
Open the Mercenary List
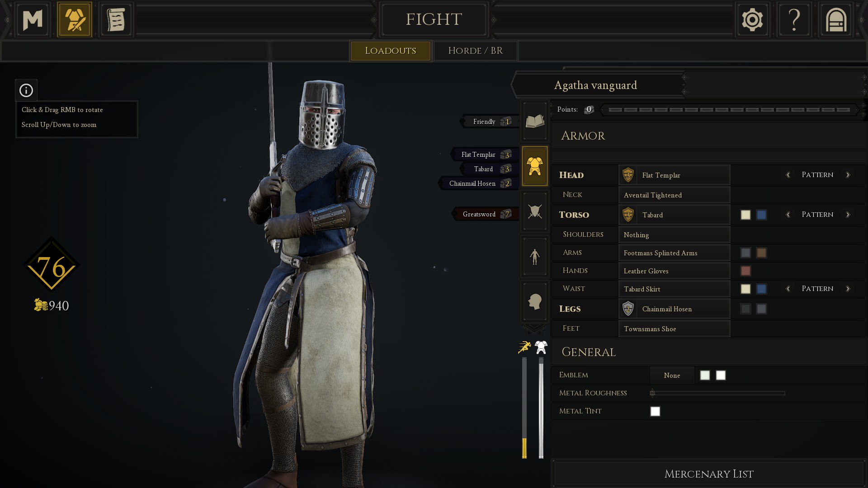(708, 474)
